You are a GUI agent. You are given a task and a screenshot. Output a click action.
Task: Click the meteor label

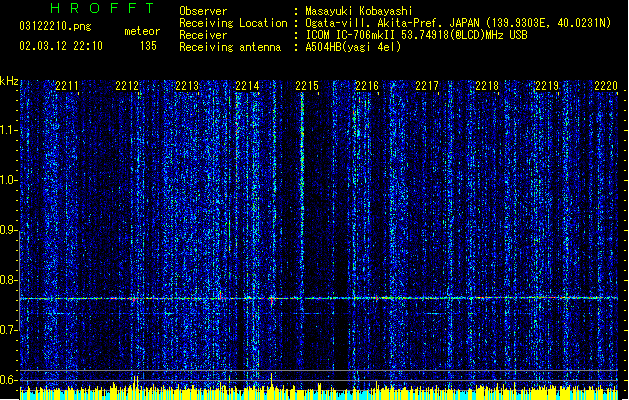142,31
